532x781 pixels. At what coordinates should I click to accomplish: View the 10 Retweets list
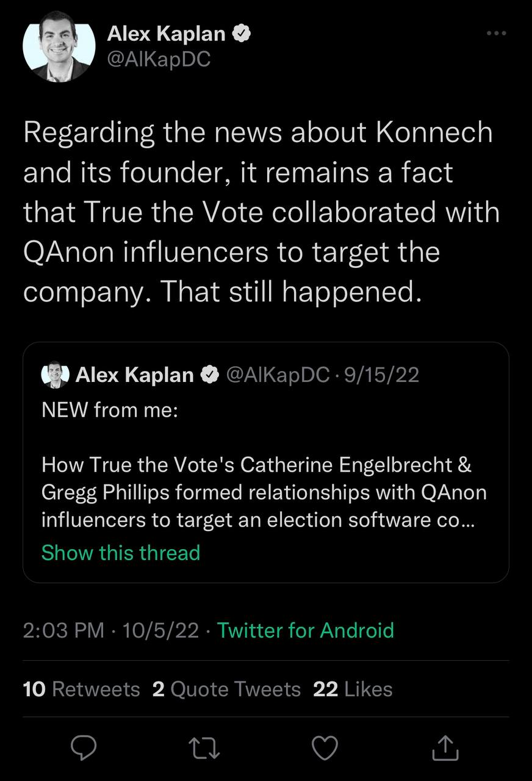(x=81, y=689)
